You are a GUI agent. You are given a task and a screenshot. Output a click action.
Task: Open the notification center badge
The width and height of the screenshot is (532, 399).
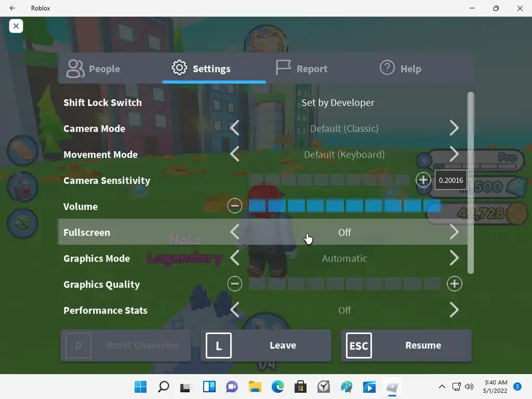(x=517, y=387)
